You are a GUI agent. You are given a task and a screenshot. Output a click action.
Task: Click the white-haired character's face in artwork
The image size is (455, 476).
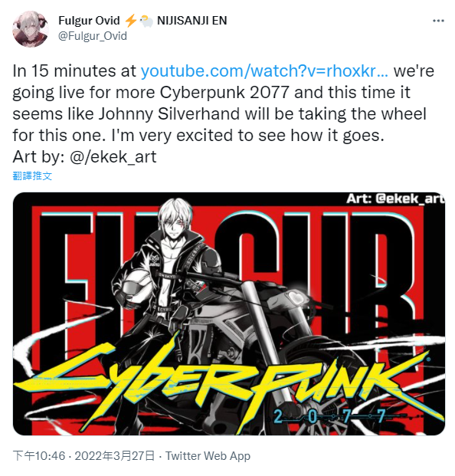point(175,225)
